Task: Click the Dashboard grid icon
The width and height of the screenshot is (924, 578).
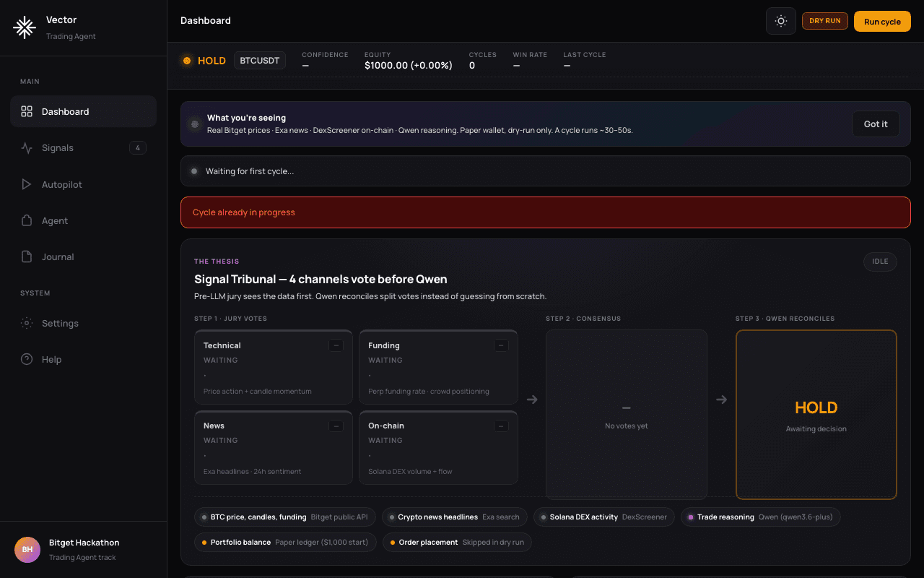Action: [27, 111]
